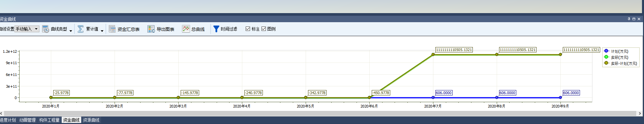Click the 时间过滤 funnel icon
The width and height of the screenshot is (644, 124).
(216, 29)
